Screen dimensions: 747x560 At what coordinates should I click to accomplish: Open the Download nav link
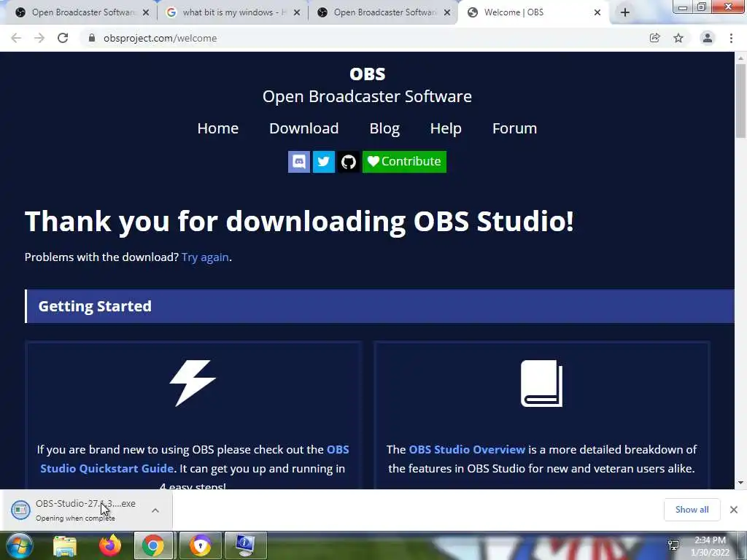(304, 128)
